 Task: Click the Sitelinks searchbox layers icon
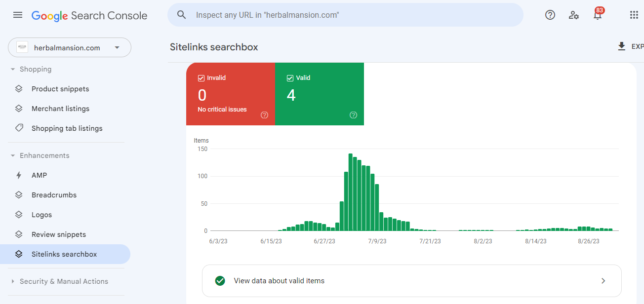pyautogui.click(x=19, y=254)
